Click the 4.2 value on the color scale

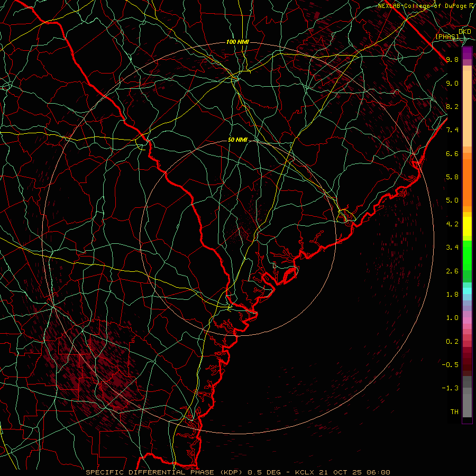[452, 224]
